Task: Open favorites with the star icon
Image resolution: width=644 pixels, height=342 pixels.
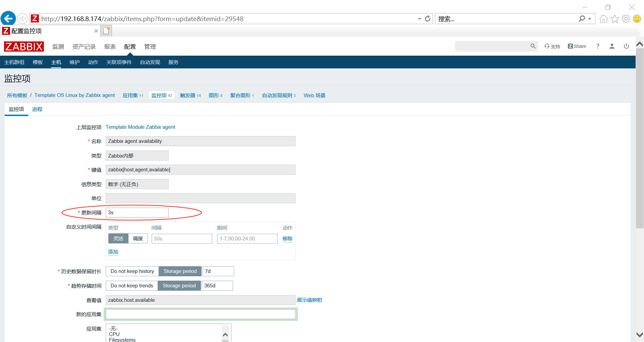Action: click(615, 19)
